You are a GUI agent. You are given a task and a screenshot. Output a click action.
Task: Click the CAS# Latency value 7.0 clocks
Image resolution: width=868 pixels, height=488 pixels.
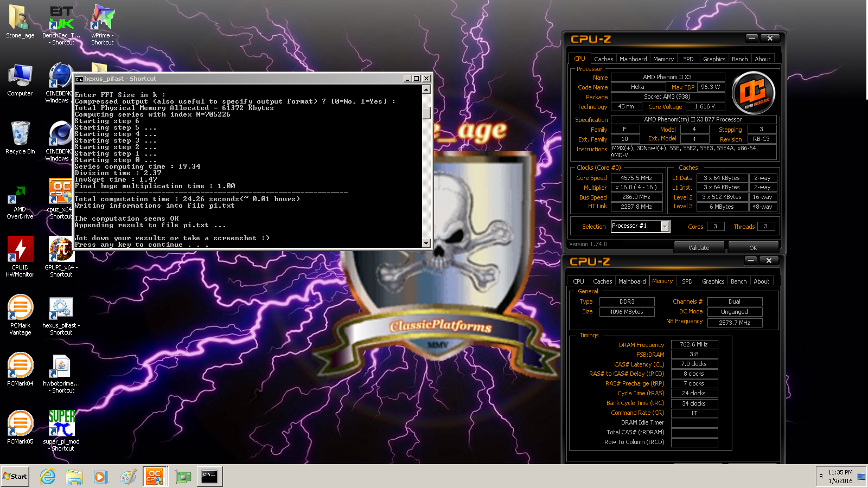click(694, 364)
